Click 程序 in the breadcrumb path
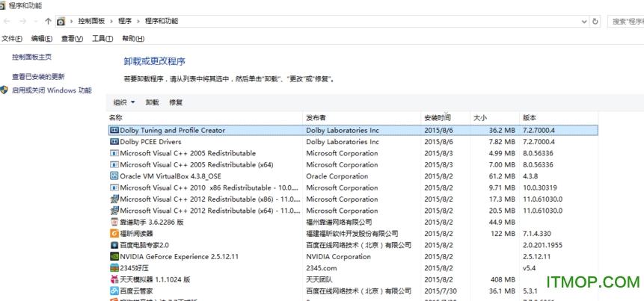The width and height of the screenshot is (644, 301). click(x=125, y=22)
